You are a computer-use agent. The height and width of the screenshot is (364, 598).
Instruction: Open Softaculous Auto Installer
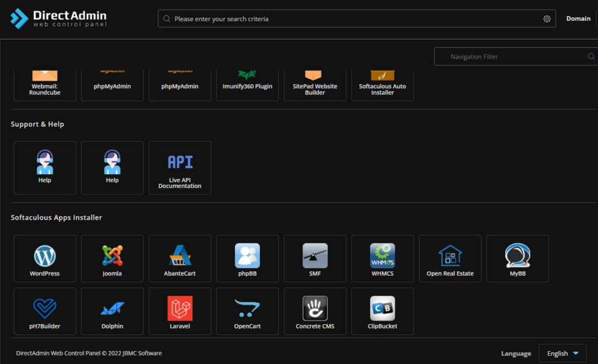382,86
